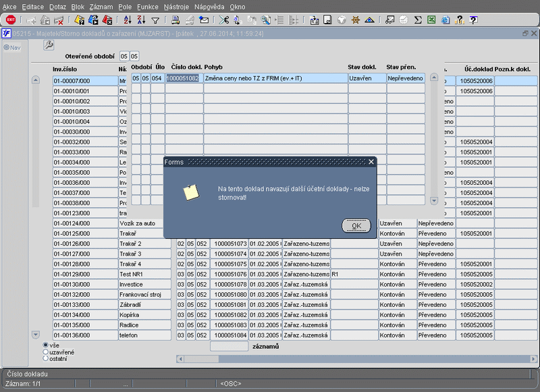
Task: Click 'Nepřevedeno' transfer status in popup row
Action: pos(406,78)
